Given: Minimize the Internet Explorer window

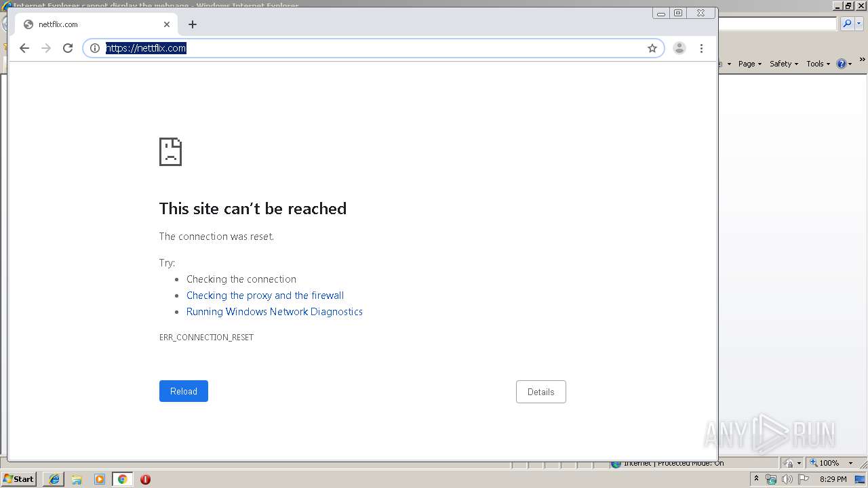Looking at the screenshot, I should pyautogui.click(x=837, y=5).
